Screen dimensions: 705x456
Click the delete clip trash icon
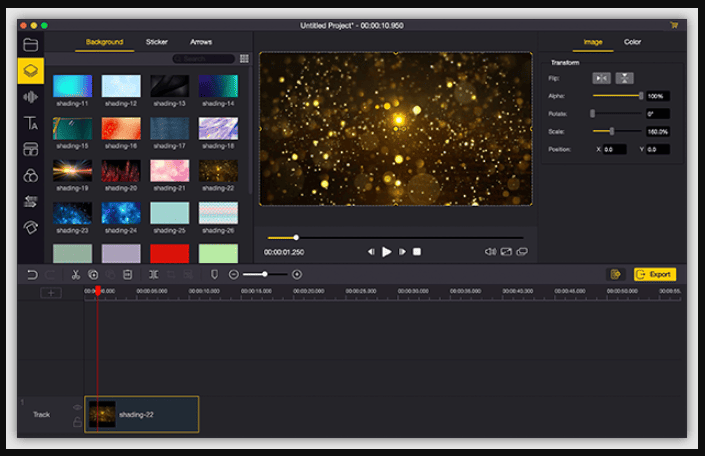(x=128, y=274)
